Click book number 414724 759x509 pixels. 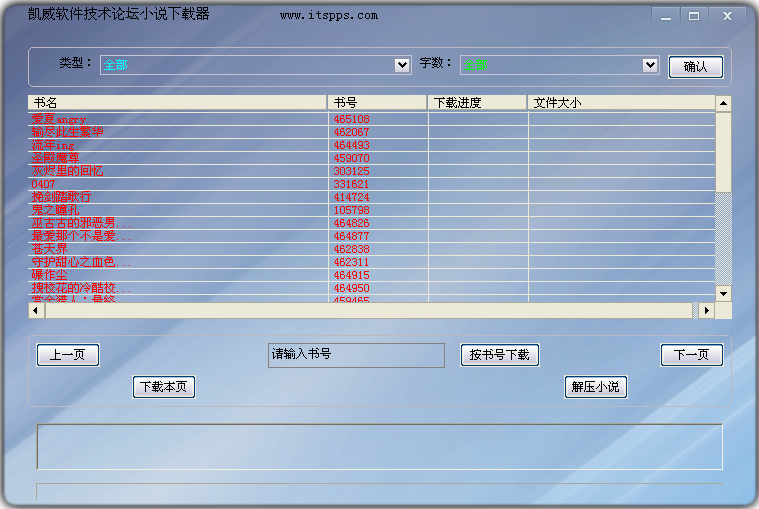351,197
